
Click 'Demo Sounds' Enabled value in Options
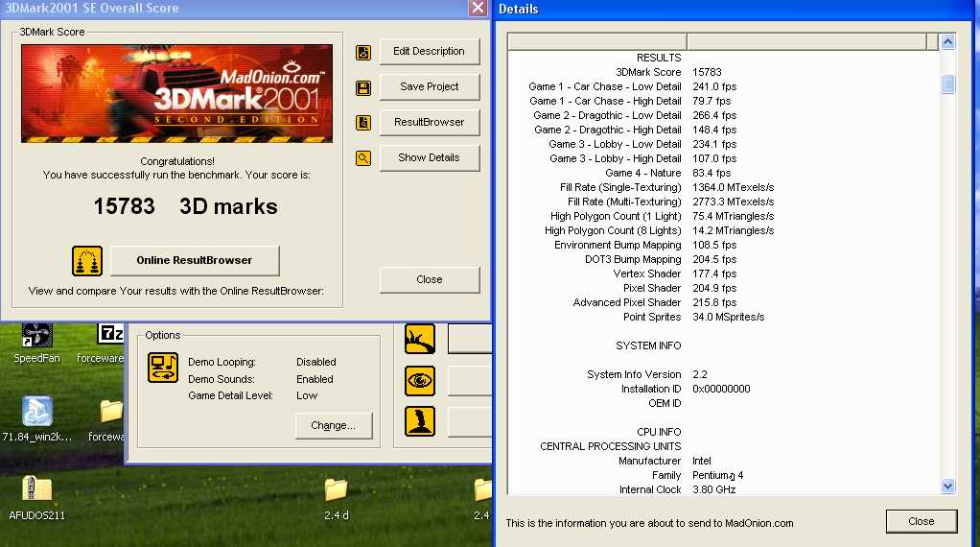pos(315,379)
